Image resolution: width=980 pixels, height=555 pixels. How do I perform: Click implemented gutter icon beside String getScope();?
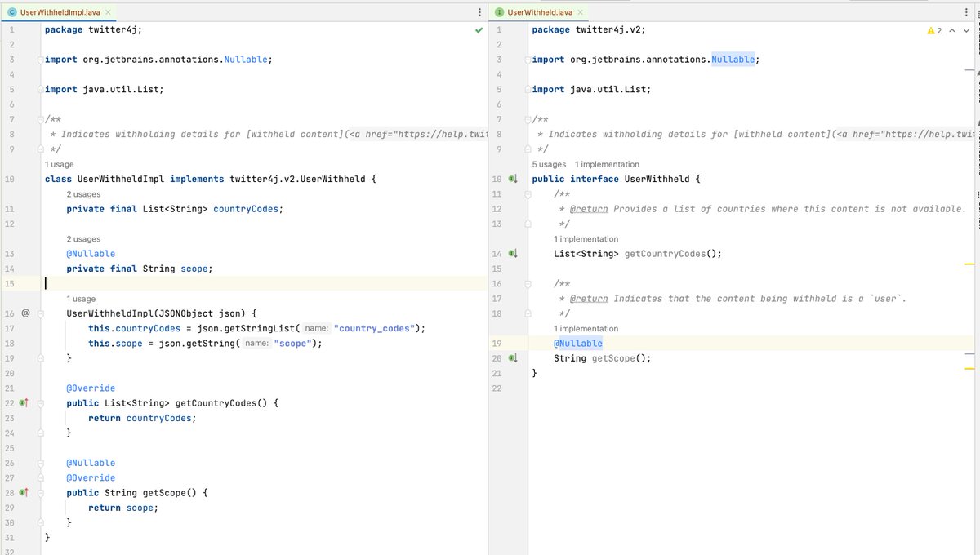coord(513,358)
